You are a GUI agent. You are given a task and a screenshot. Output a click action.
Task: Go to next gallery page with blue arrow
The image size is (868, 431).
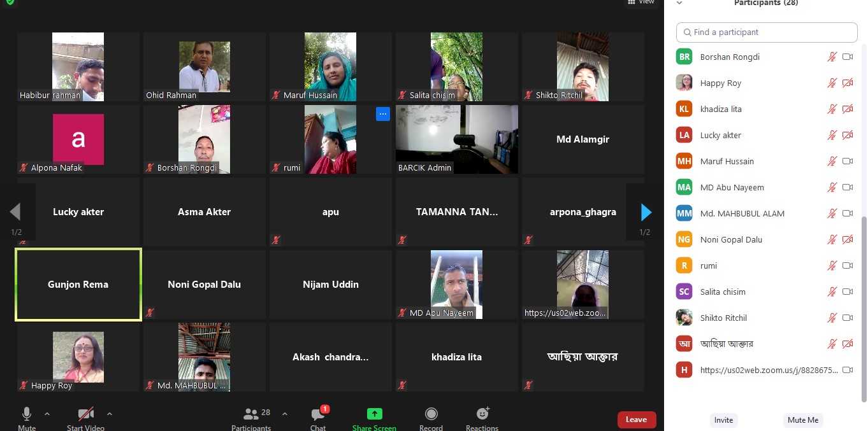tap(646, 212)
